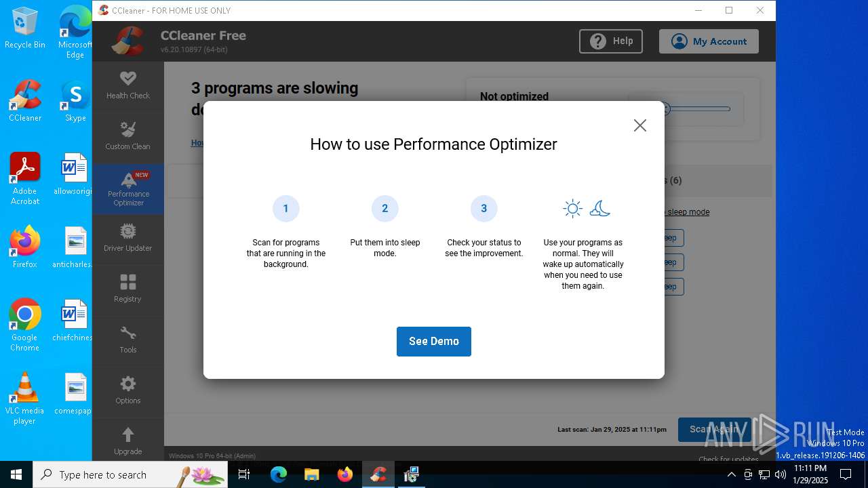The image size is (868, 488).
Task: Open the Help button
Action: click(x=611, y=41)
